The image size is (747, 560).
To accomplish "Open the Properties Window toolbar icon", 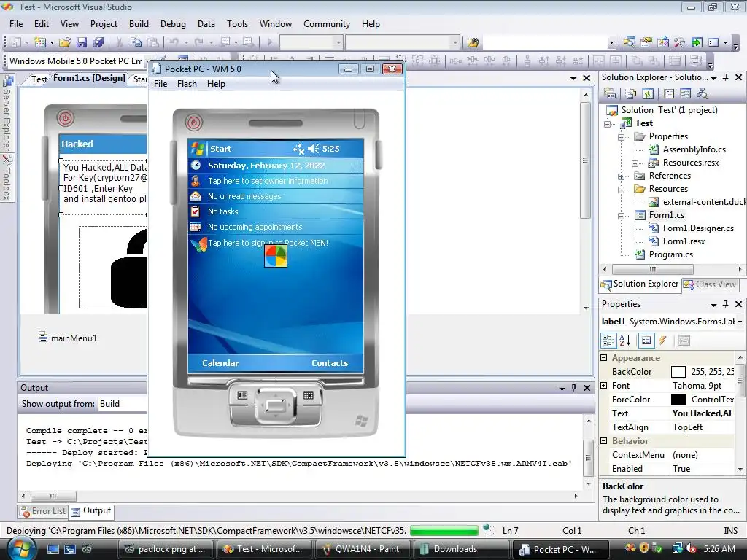I will [646, 43].
